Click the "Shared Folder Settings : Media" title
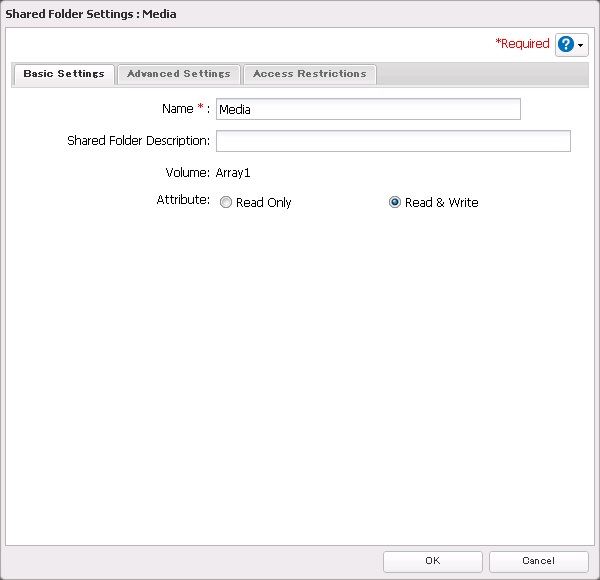 pos(91,14)
